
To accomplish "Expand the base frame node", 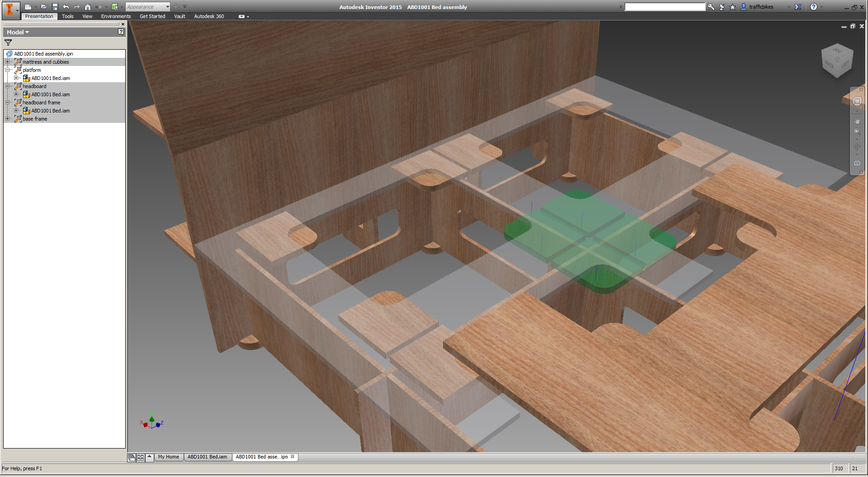I will 8,119.
